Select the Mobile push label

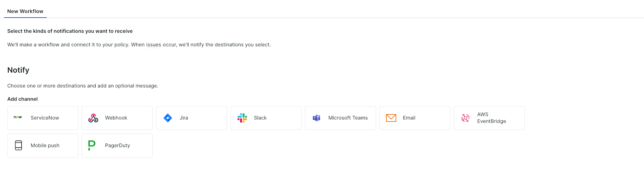pyautogui.click(x=45, y=145)
